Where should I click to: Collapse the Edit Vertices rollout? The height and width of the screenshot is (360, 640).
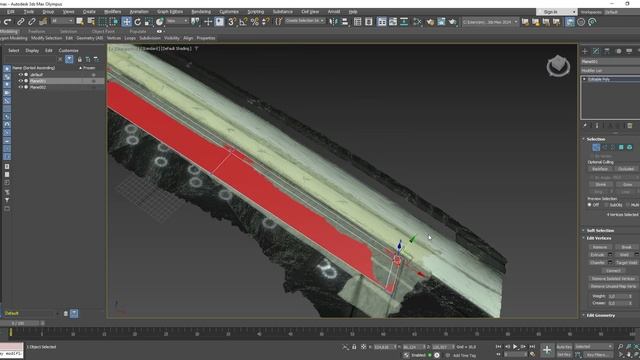598,238
